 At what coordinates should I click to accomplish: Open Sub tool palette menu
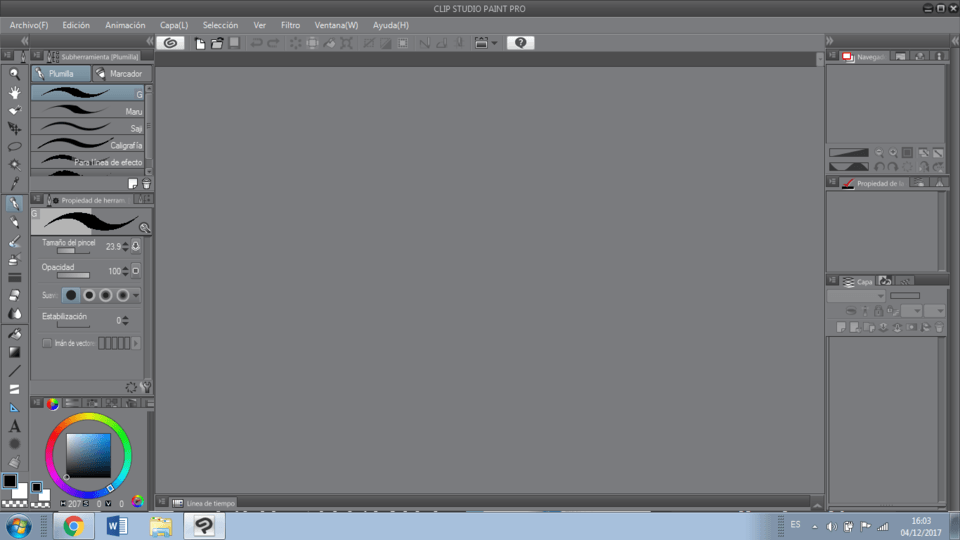click(x=37, y=56)
